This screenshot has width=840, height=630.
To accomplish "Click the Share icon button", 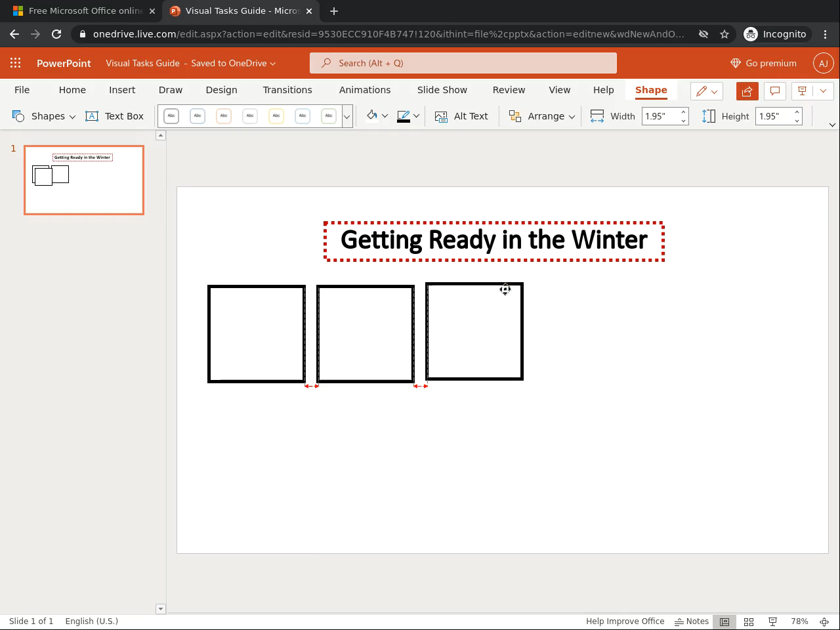I will click(747, 91).
